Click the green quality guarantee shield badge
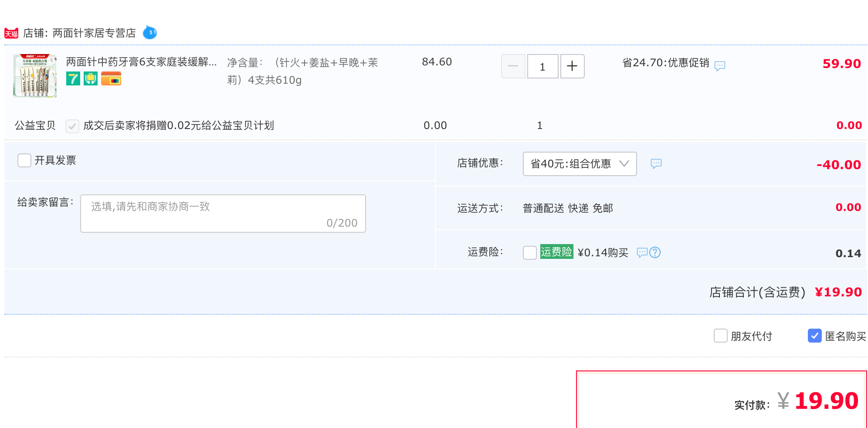This screenshot has height=428, width=868. click(x=91, y=78)
